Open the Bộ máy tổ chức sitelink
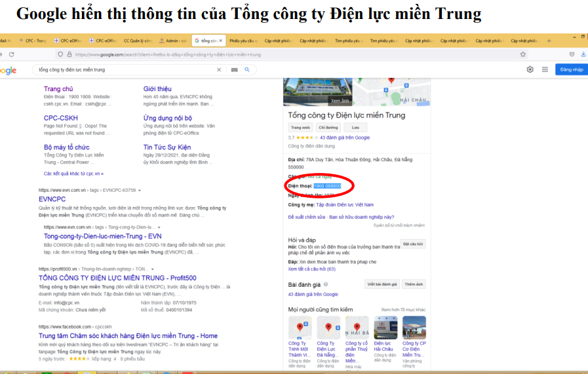The width and height of the screenshot is (588, 374). [66, 147]
